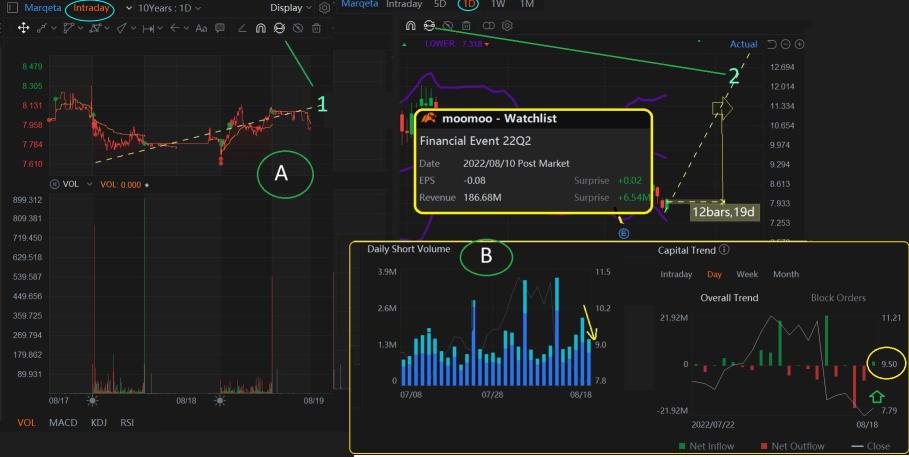
Task: Toggle the Net Inflow legend item
Action: [x=706, y=446]
